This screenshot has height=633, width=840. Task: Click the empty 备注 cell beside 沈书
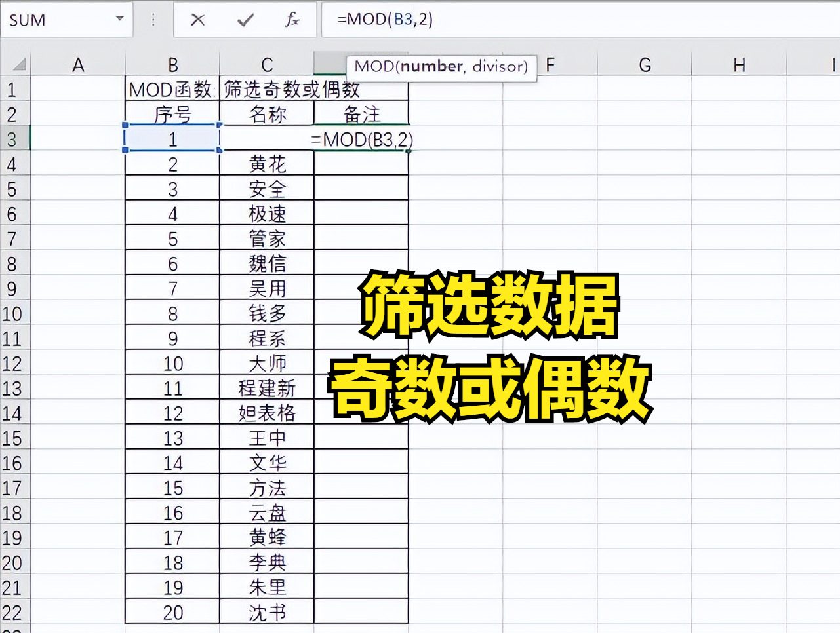click(361, 612)
